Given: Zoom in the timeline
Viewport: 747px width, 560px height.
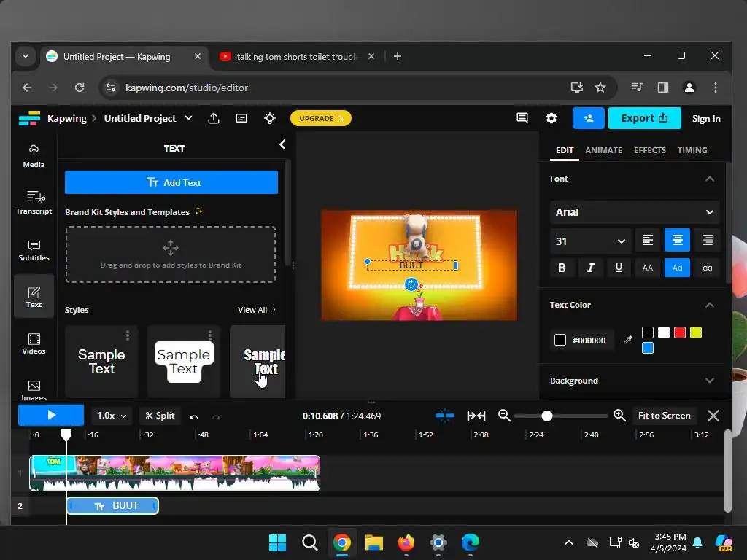Looking at the screenshot, I should [619, 416].
